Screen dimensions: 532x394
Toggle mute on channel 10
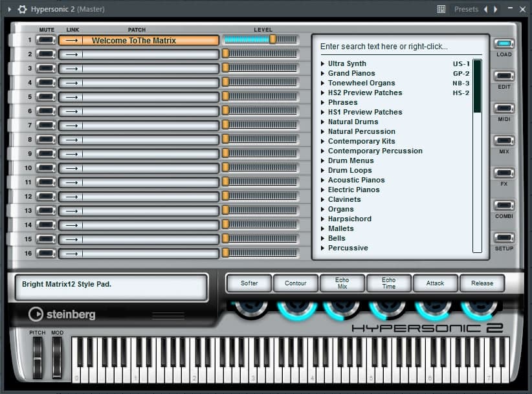pos(46,168)
